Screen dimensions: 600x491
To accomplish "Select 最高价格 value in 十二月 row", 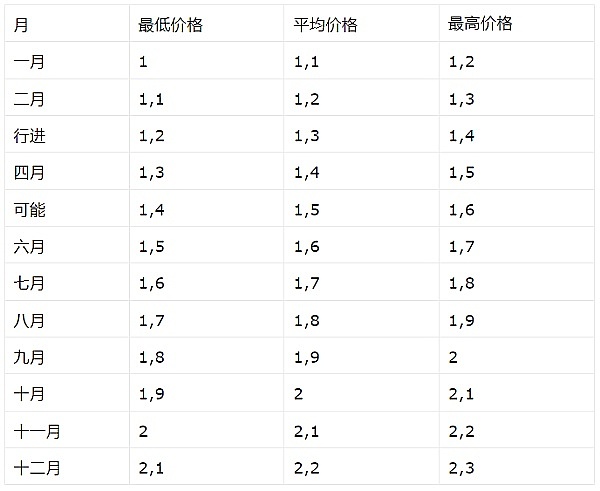I will [x=461, y=467].
